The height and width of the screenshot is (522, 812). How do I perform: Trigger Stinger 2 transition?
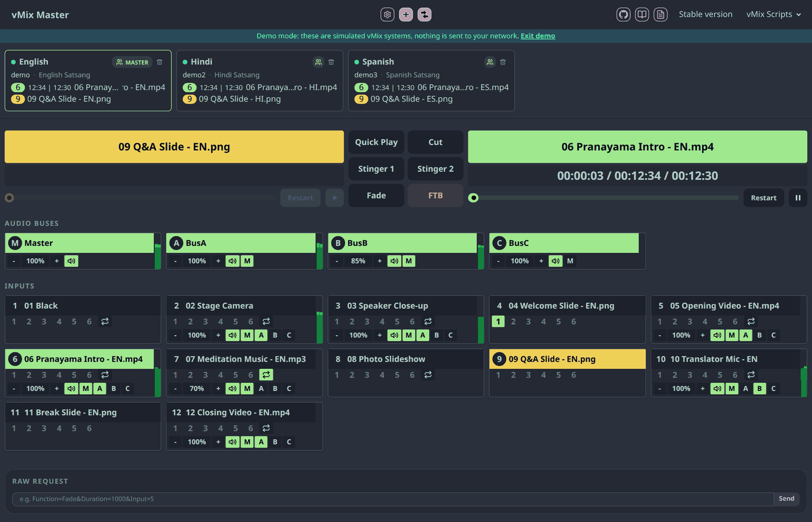coord(436,169)
